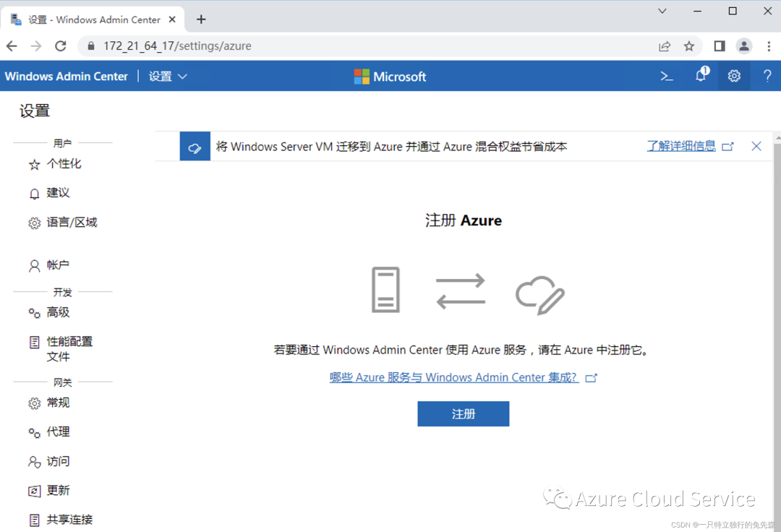This screenshot has width=781, height=532.
Task: Click the gears icon next to 代理
Action: 34,433
